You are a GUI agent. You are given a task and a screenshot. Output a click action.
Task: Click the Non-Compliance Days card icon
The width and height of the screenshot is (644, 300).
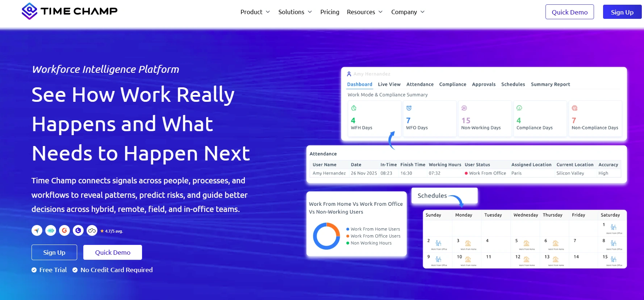point(574,108)
